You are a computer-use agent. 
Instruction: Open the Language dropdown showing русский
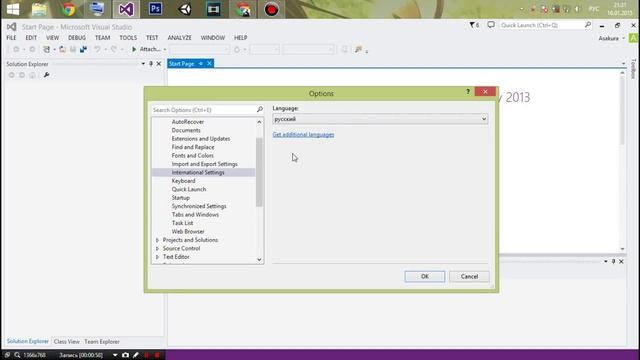[x=380, y=119]
